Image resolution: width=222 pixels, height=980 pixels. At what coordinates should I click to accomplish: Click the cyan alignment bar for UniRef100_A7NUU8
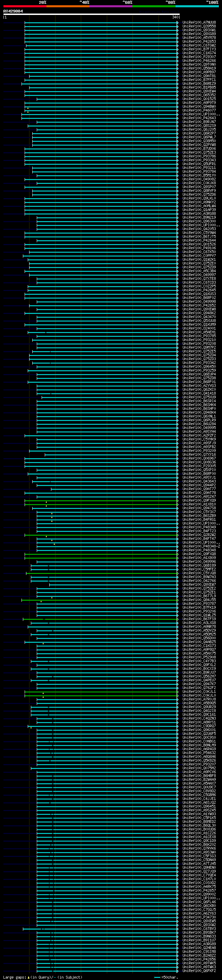click(x=101, y=23)
